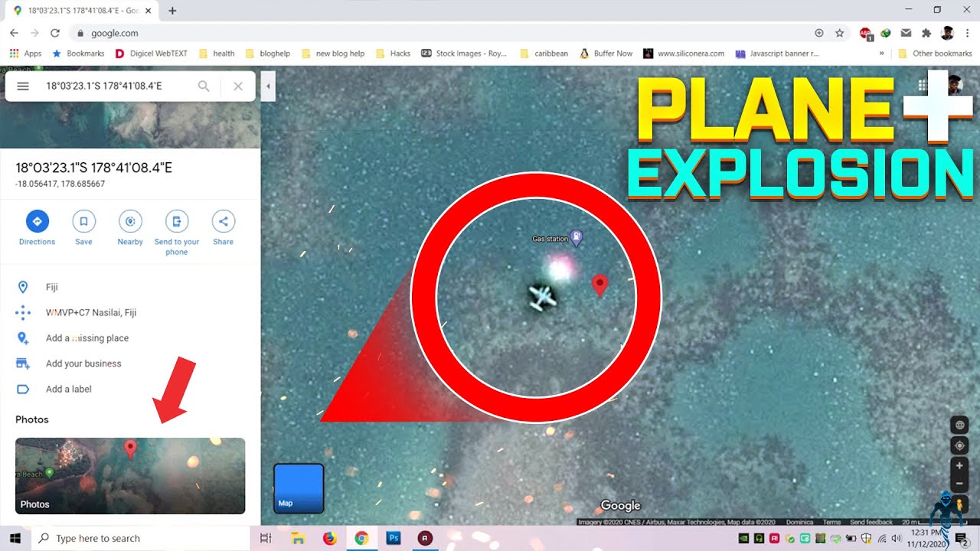The height and width of the screenshot is (551, 980).
Task: Show hidden bookmarks overflow chevron
Action: click(882, 54)
